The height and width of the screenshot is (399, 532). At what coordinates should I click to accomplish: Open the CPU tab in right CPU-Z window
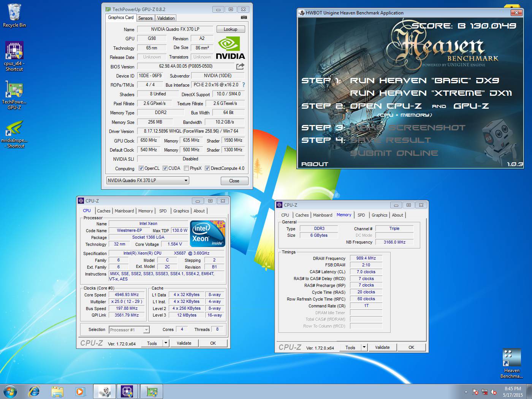pyautogui.click(x=285, y=215)
